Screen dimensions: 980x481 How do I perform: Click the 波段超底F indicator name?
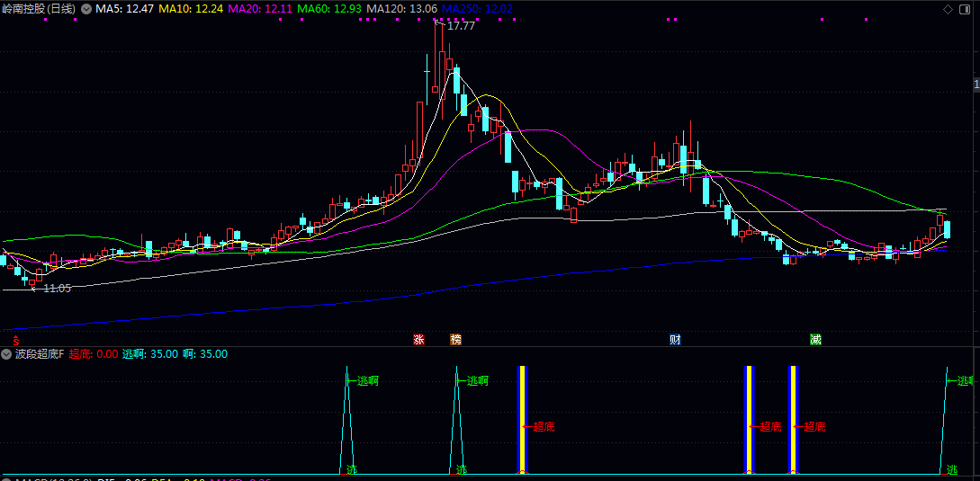(40, 354)
